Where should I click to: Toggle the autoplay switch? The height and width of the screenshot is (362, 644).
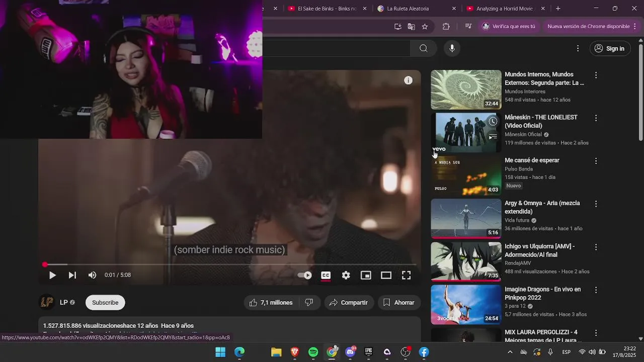[305, 275]
